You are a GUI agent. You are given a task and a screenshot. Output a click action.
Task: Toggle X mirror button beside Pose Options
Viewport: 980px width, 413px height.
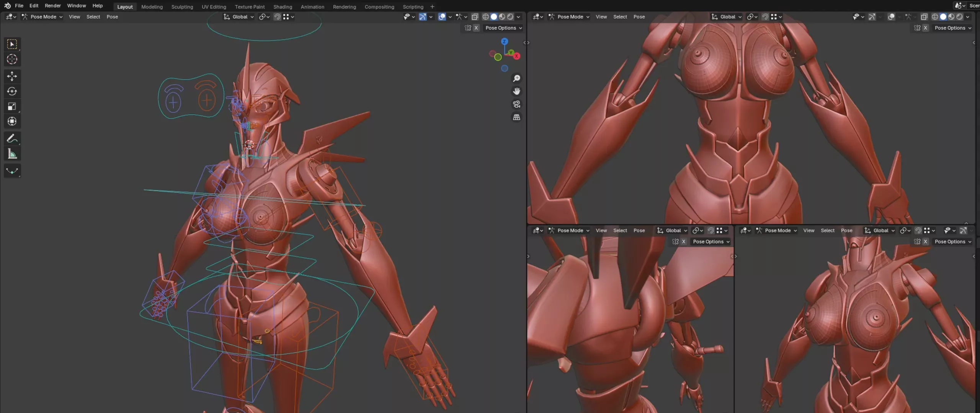coord(476,28)
